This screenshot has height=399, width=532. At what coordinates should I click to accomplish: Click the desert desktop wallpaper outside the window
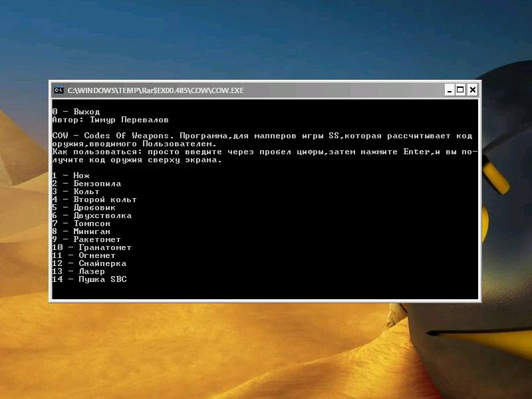(133, 352)
